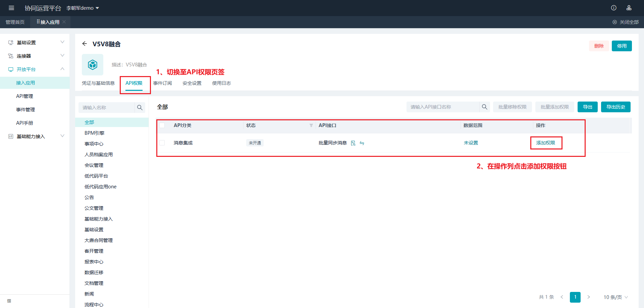Image resolution: width=644 pixels, height=308 pixels.
Task: Select API管理 in the sidebar
Action: (x=25, y=96)
